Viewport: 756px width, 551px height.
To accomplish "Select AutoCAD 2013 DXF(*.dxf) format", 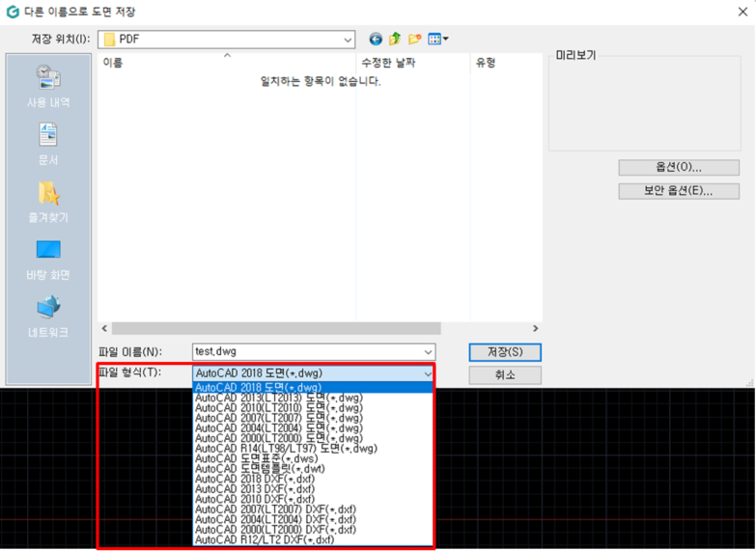I will [313, 489].
